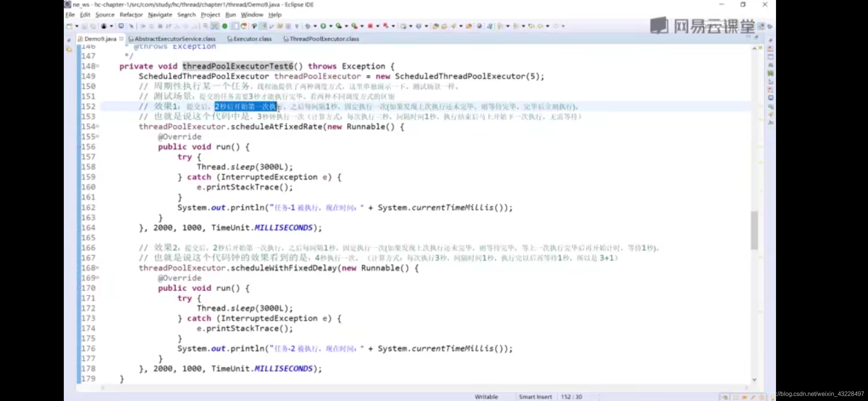The height and width of the screenshot is (401, 868).
Task: Click the New file toolbar icon
Action: [69, 26]
